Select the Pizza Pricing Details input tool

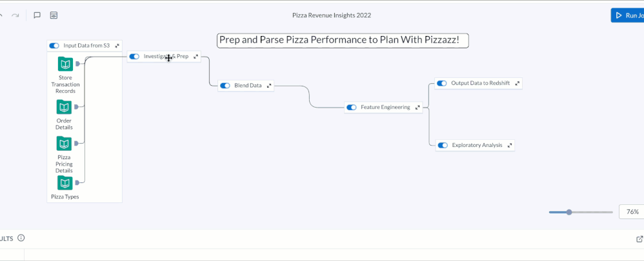(x=65, y=143)
